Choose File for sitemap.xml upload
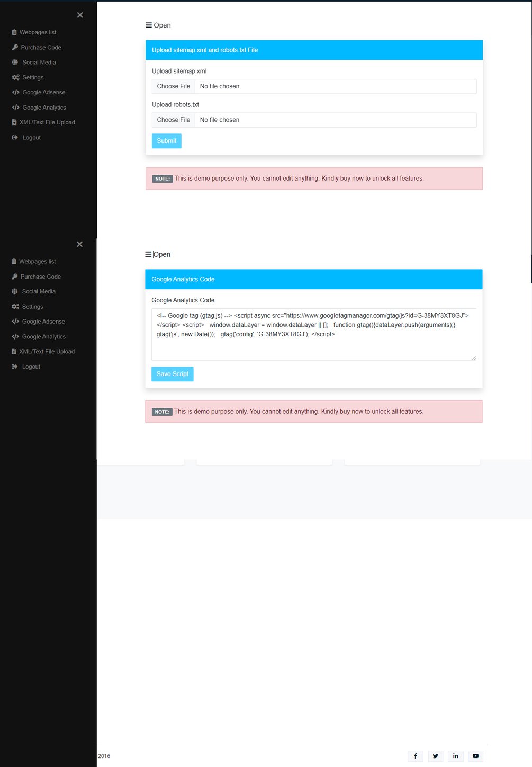The height and width of the screenshot is (767, 532). (174, 86)
